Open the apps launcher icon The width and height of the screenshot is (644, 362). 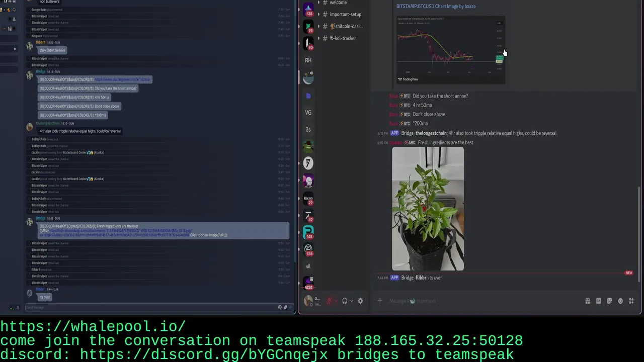631,301
